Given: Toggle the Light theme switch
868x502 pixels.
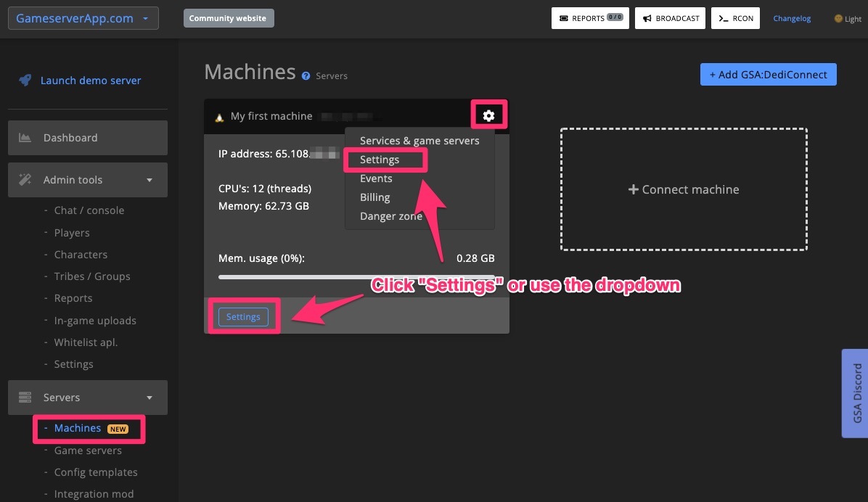Looking at the screenshot, I should coord(848,18).
